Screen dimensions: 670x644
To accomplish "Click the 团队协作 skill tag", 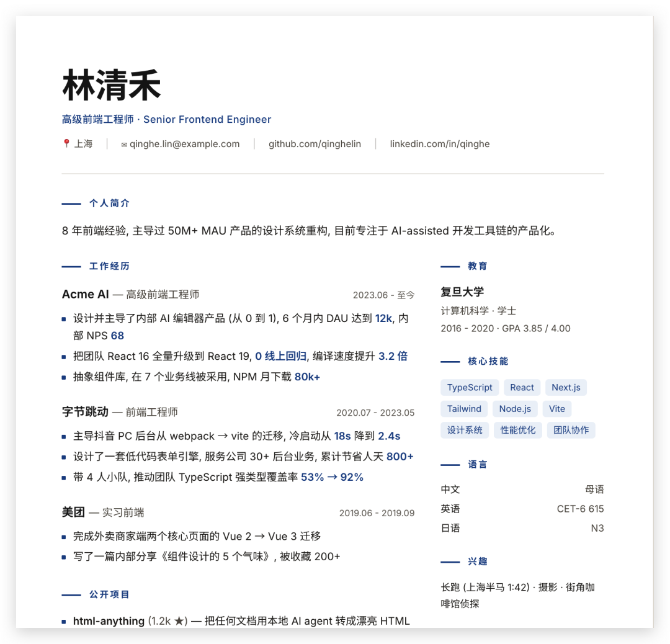I will 571,431.
